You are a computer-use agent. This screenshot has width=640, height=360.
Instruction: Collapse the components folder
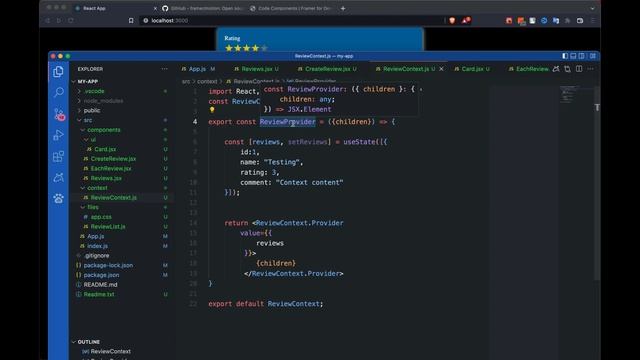coord(104,130)
